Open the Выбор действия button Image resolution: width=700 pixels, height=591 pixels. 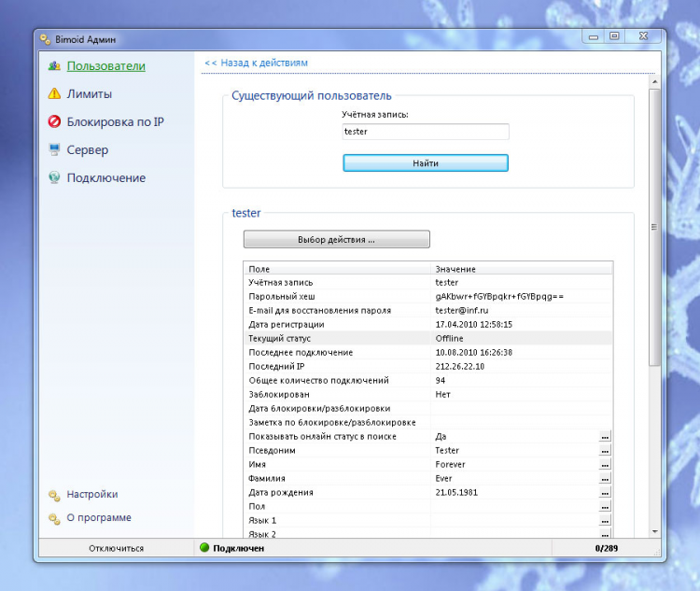point(337,239)
